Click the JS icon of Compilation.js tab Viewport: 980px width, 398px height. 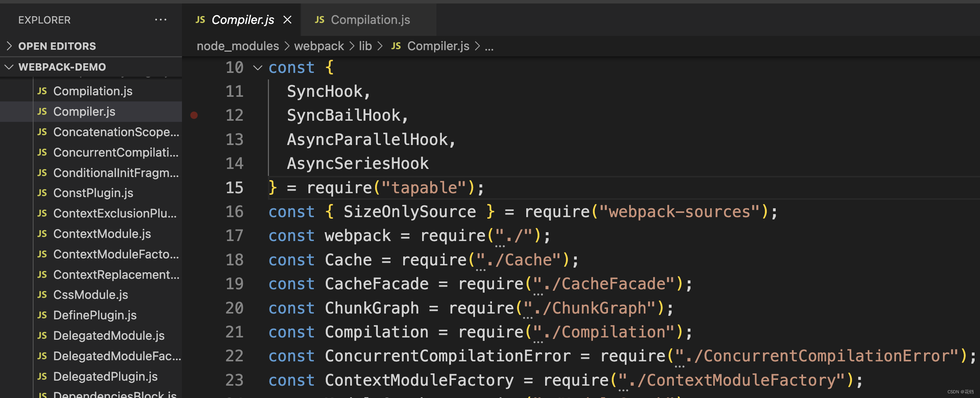[320, 20]
